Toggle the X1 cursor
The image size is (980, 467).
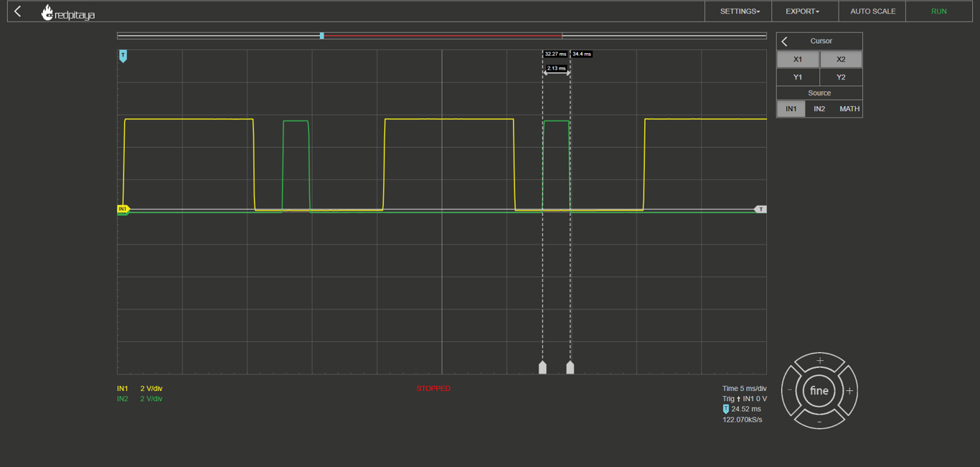pos(798,60)
